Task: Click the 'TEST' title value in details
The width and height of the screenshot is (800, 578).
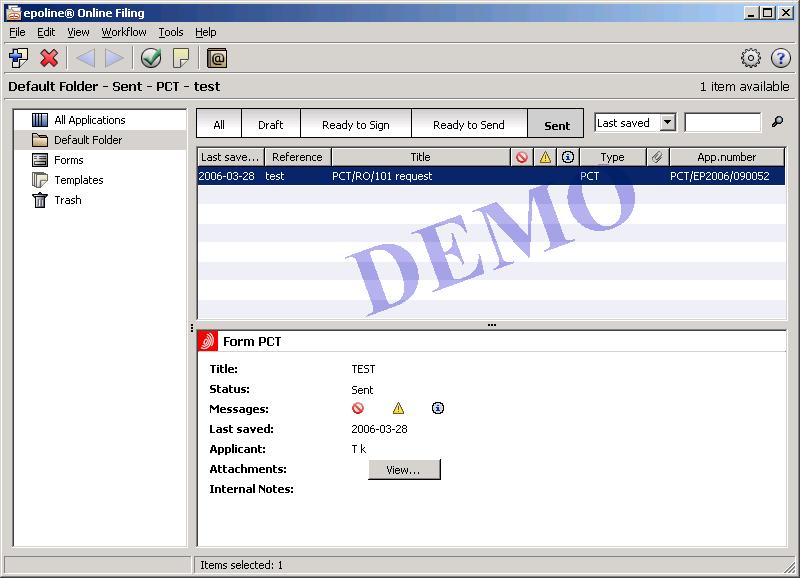Action: tap(363, 369)
